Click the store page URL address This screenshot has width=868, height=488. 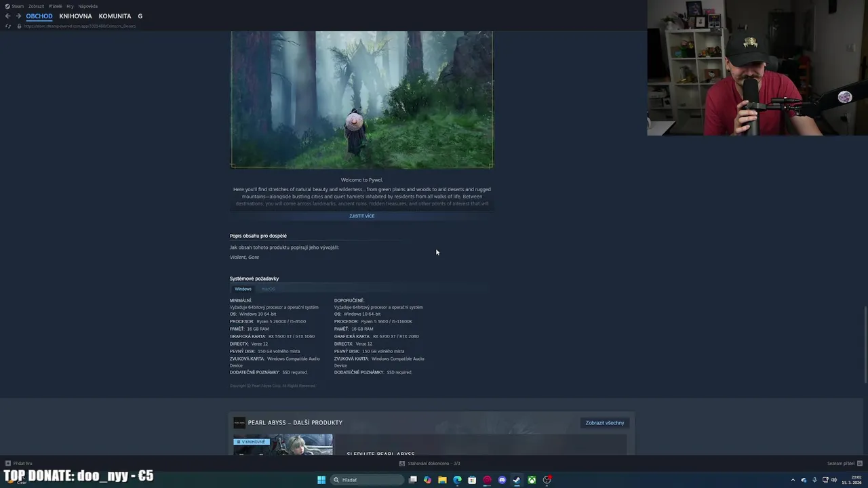pos(80,26)
